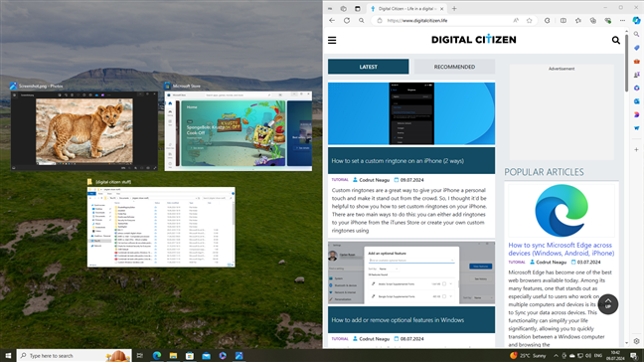Click the Edge toolbar search icon
644x362 pixels.
(362, 21)
